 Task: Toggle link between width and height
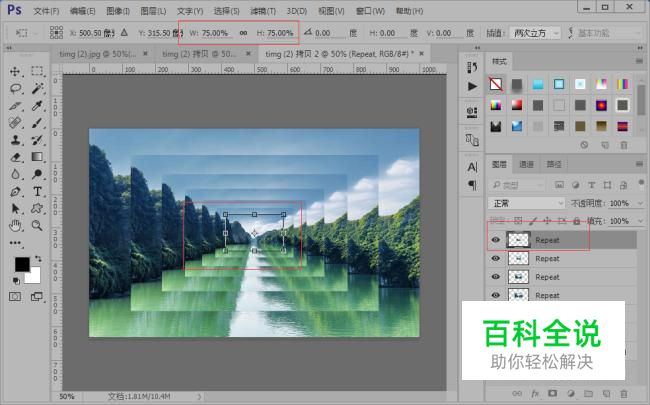tap(243, 33)
